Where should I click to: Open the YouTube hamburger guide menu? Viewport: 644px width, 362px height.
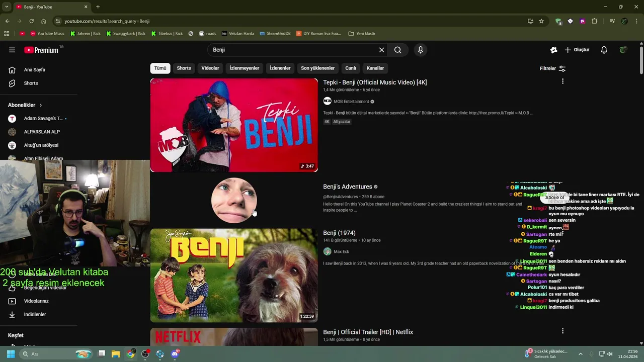12,50
